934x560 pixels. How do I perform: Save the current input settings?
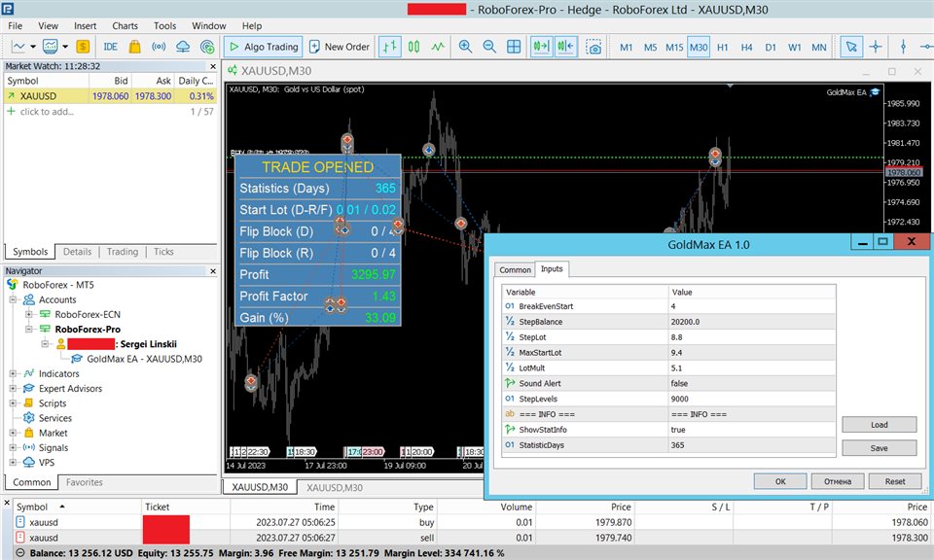(880, 448)
